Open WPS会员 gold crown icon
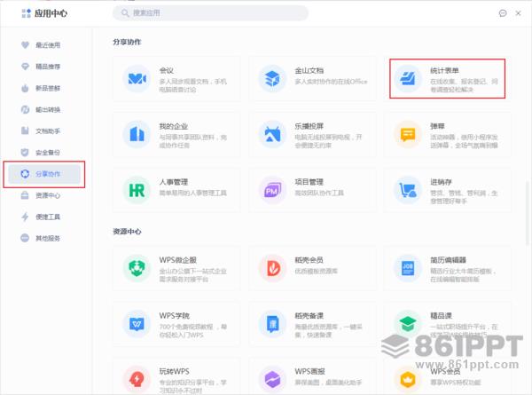Viewport: 532px width, 395px height. (408, 379)
